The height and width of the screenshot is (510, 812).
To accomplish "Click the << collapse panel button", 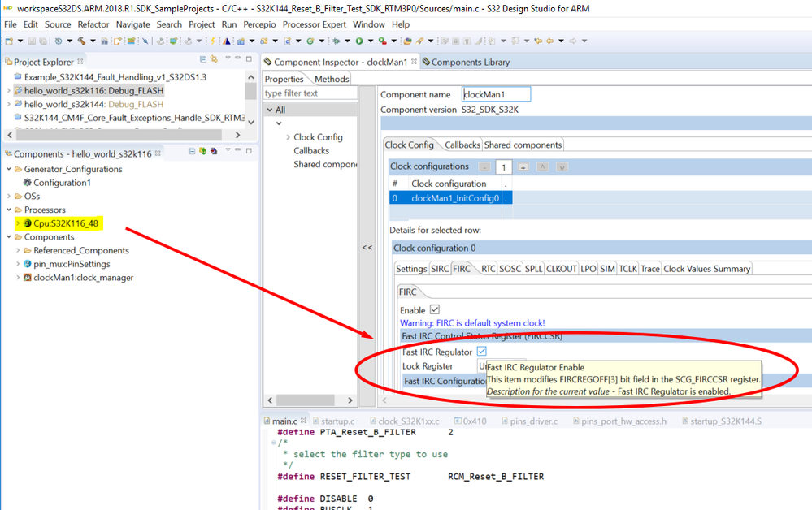I will pyautogui.click(x=367, y=247).
